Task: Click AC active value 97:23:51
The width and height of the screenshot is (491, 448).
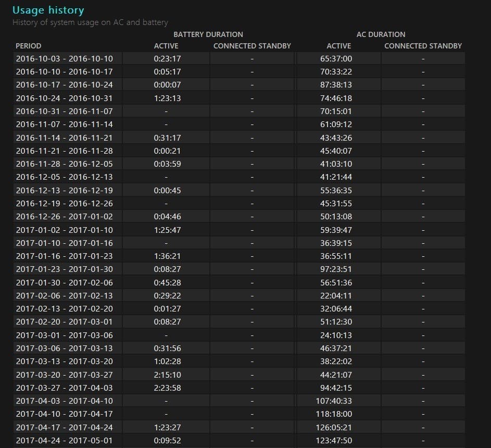Action: point(336,269)
